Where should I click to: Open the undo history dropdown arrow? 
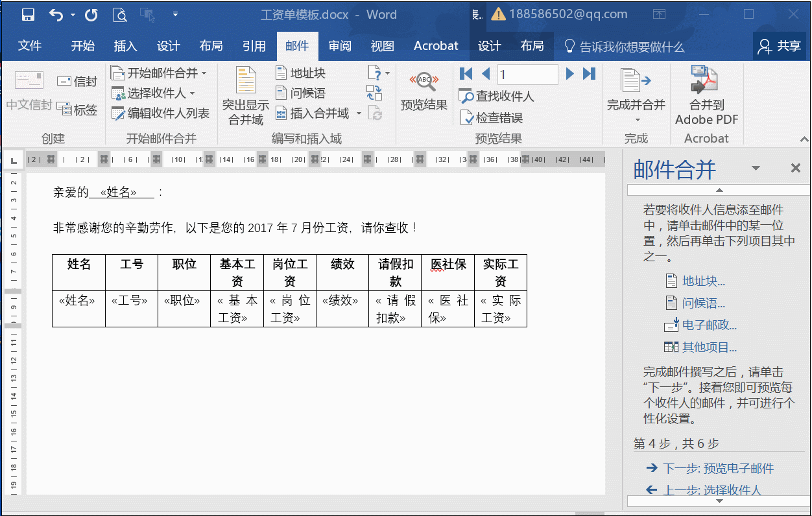pos(73,14)
